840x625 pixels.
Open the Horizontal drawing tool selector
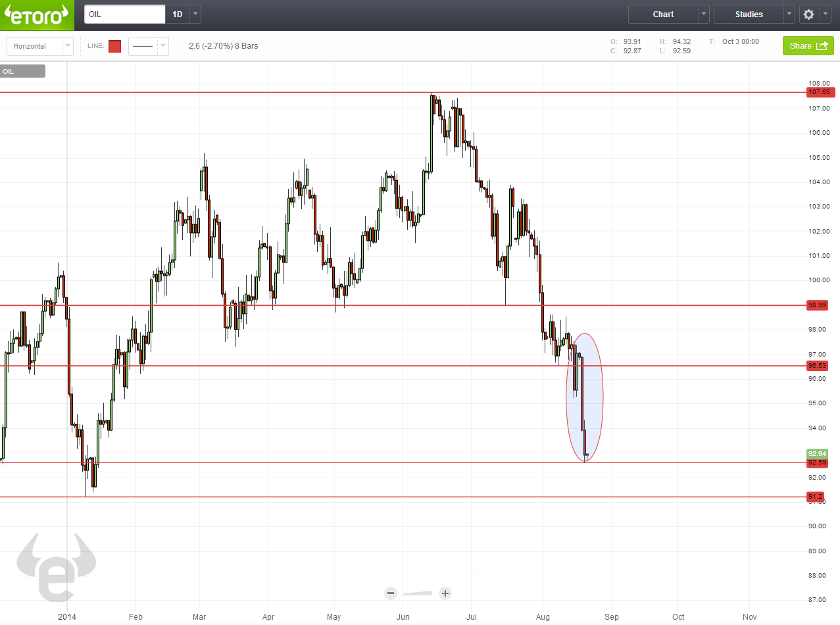(34, 47)
